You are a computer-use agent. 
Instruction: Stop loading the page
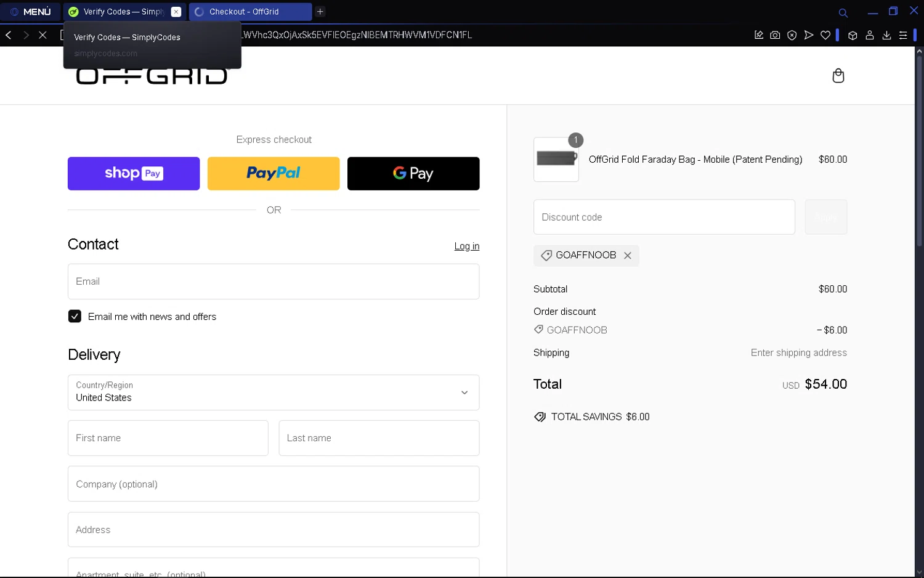[x=43, y=35]
